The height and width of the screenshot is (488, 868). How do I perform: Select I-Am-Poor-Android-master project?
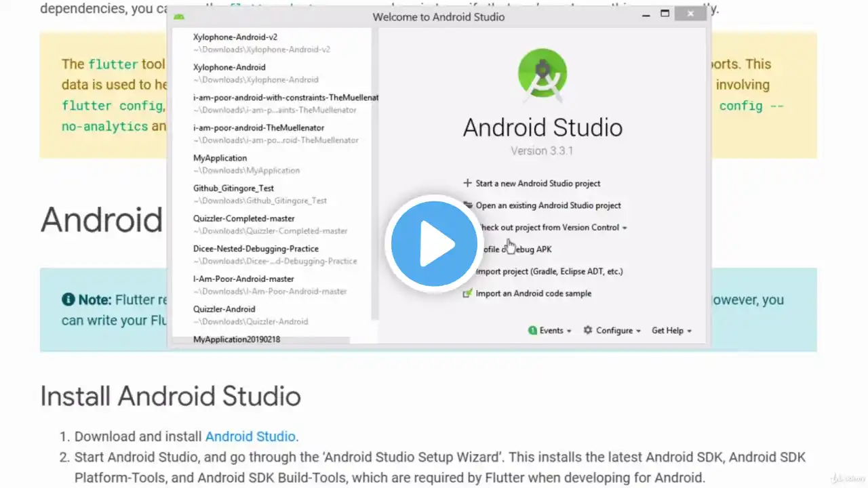tap(271, 285)
